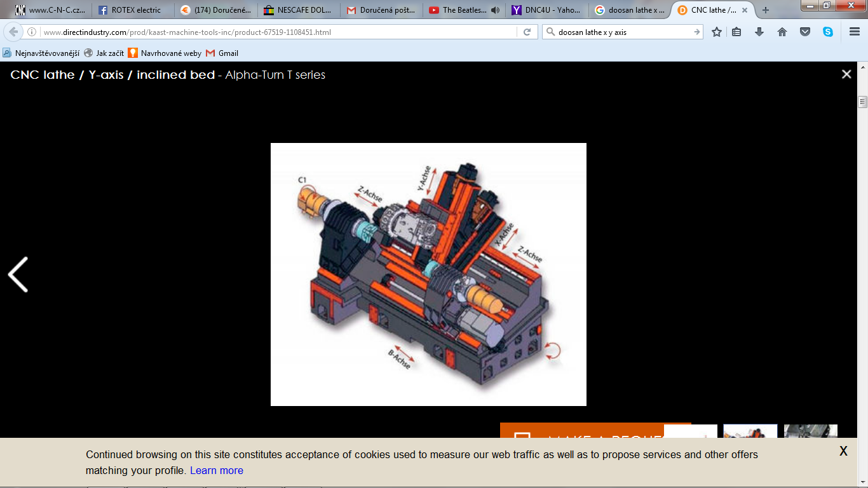
Task: Go to Firefox home page icon
Action: pyautogui.click(x=782, y=32)
